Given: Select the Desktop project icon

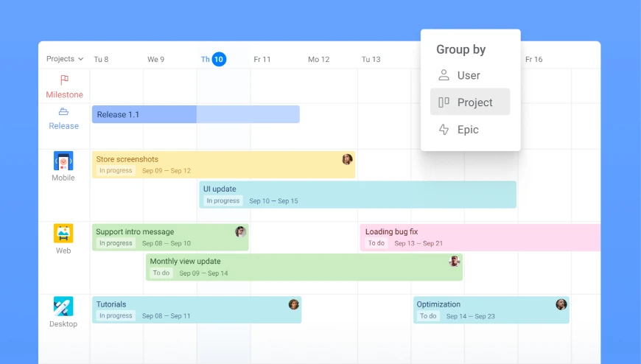Looking at the screenshot, I should (x=63, y=307).
